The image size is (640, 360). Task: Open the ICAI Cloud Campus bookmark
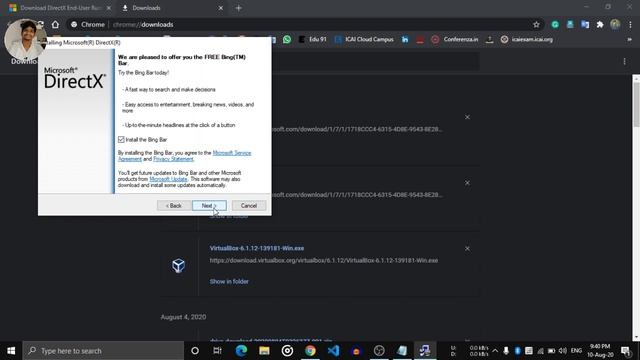[364, 39]
